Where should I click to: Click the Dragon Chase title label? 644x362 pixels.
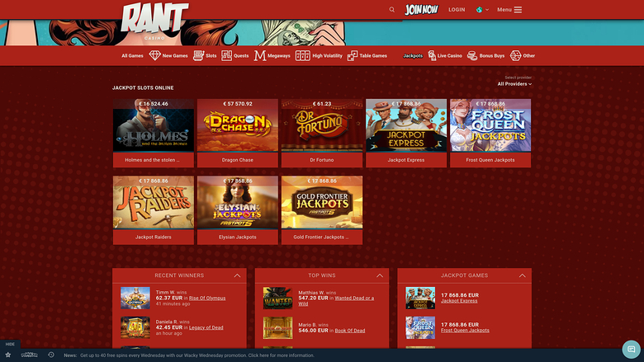click(x=238, y=160)
